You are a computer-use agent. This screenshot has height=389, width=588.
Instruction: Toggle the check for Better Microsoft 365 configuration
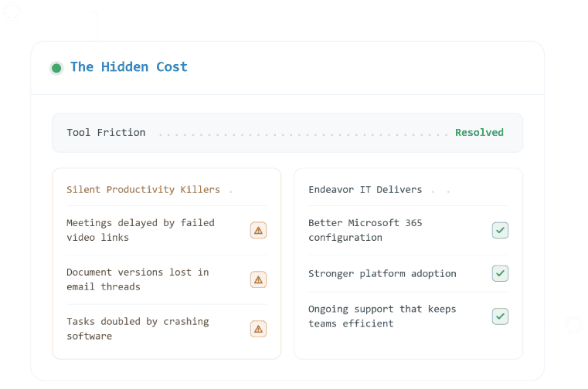[500, 230]
